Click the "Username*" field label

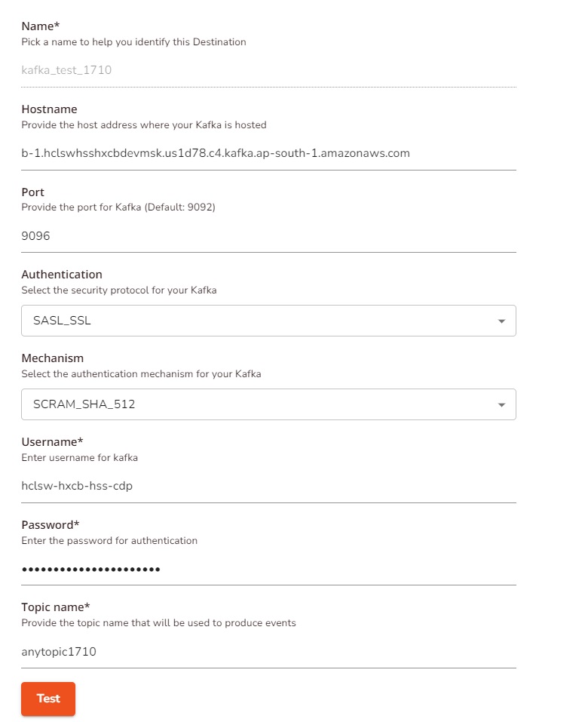52,441
